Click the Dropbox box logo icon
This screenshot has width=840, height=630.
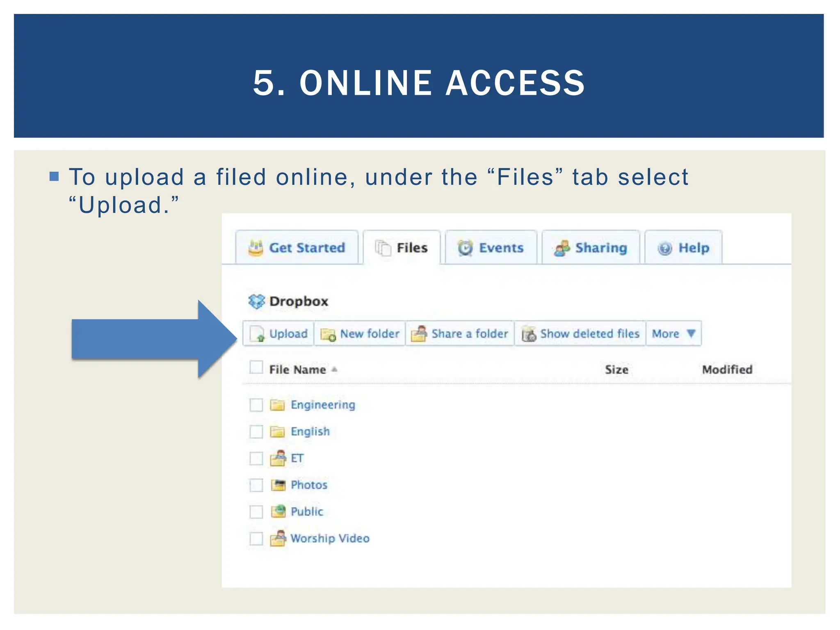pos(257,301)
